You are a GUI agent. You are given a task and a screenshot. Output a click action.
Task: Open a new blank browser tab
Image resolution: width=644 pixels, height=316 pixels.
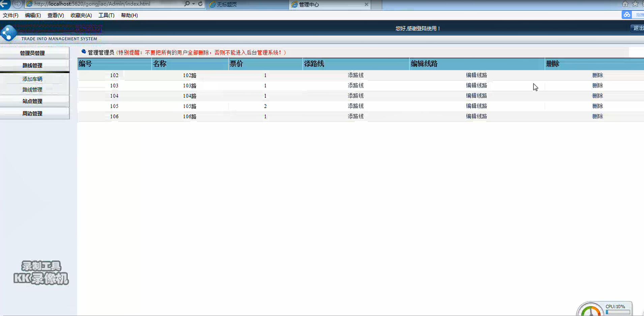point(376,5)
